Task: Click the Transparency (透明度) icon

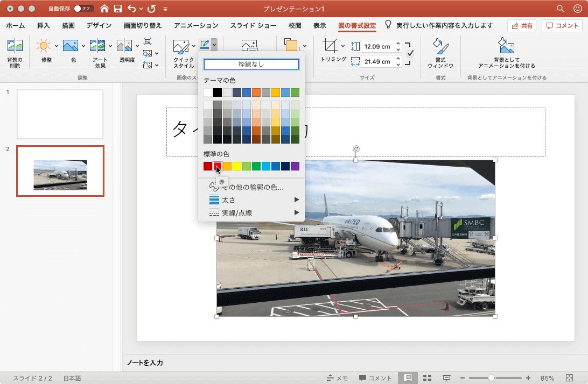Action: point(124,46)
